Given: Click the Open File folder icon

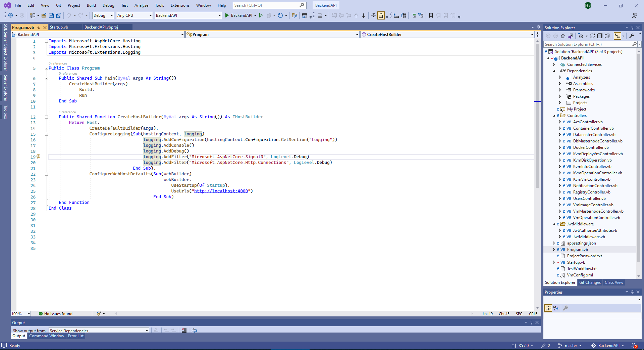Looking at the screenshot, I should pyautogui.click(x=44, y=15).
